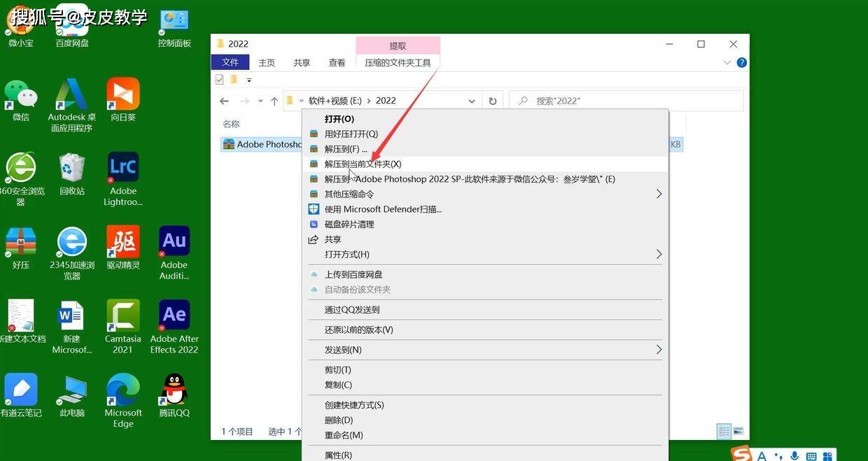Click the 名称 column header
Screen dimensions: 868x461
231,124
